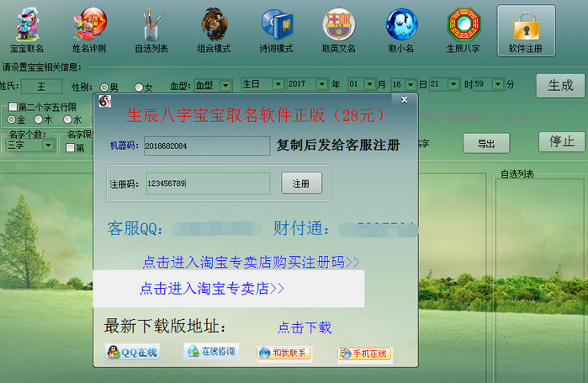The height and width of the screenshot is (383, 588).
Task: Open 生辰八字 bagua icon
Action: [464, 31]
